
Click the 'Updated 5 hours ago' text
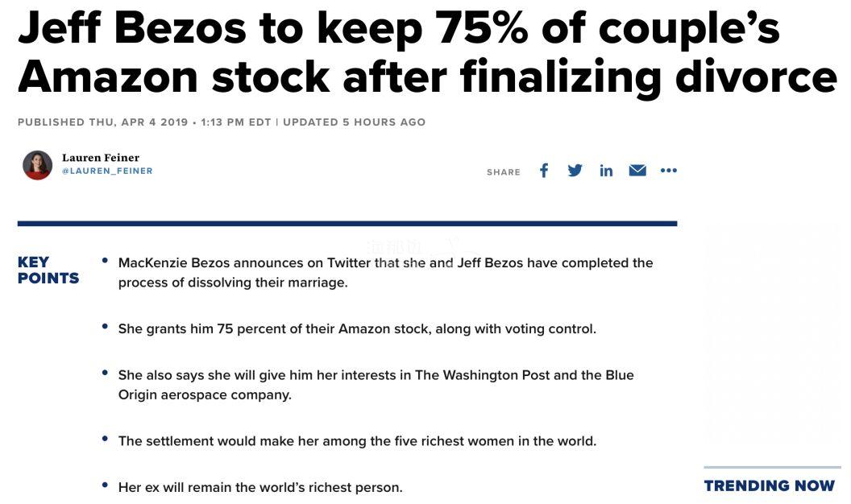355,122
